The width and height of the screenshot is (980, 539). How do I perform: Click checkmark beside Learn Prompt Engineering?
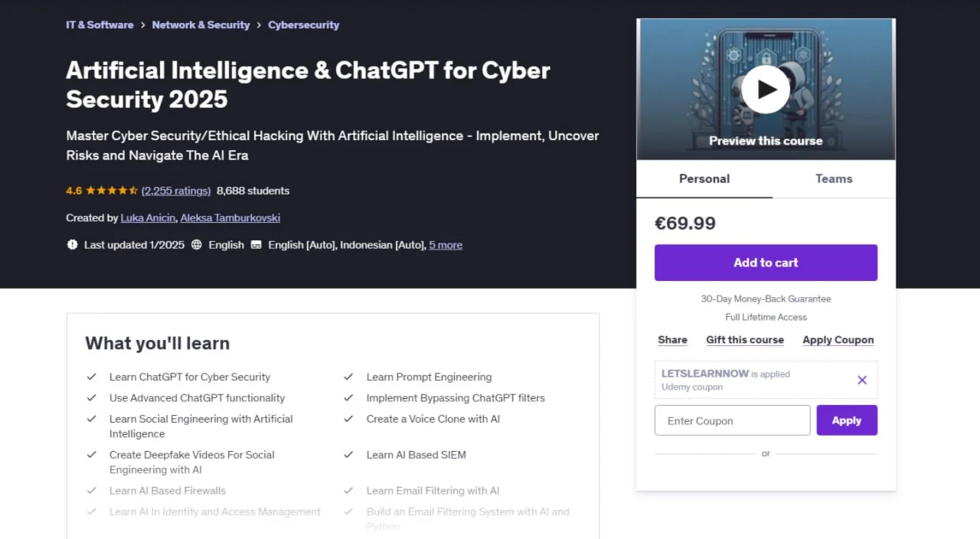coord(348,377)
